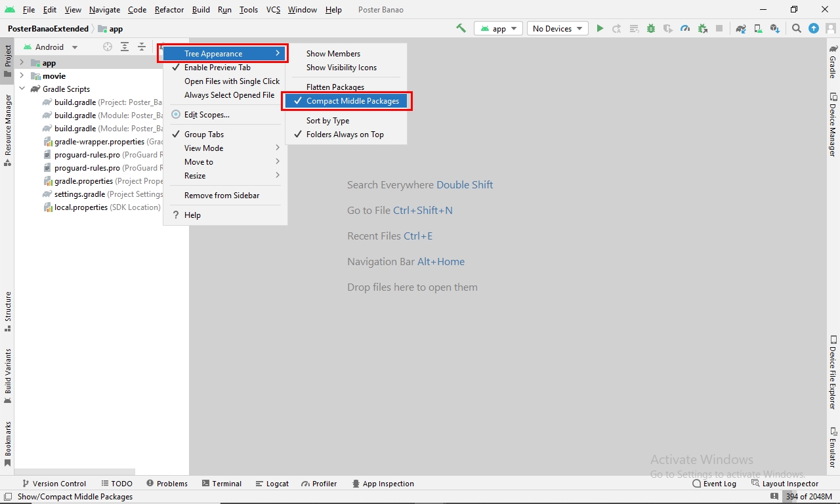Uncheck Folders Always on Top
The width and height of the screenshot is (840, 504).
pos(345,135)
